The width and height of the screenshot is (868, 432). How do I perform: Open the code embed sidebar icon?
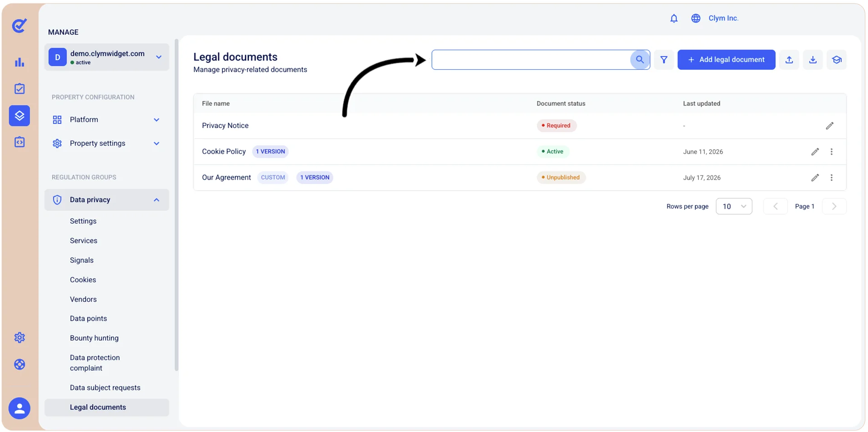[x=19, y=142]
